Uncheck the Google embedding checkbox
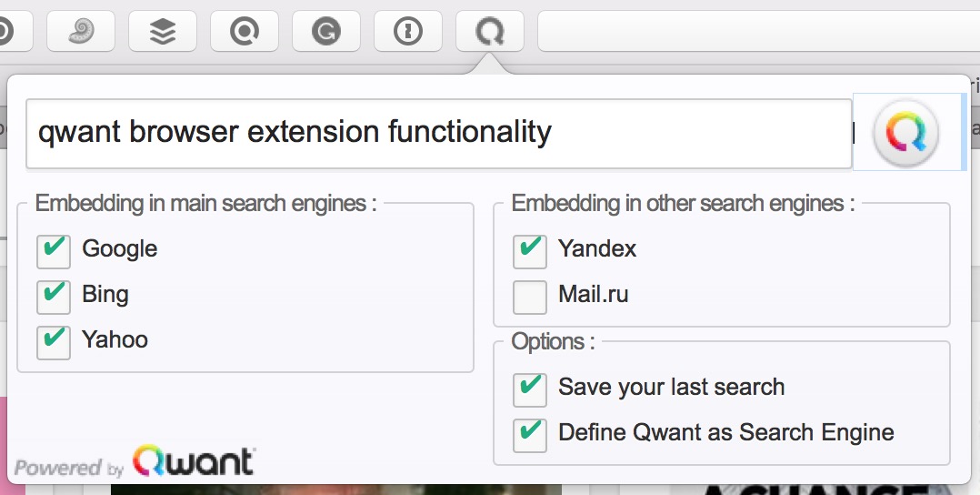The image size is (980, 495). pyautogui.click(x=53, y=251)
